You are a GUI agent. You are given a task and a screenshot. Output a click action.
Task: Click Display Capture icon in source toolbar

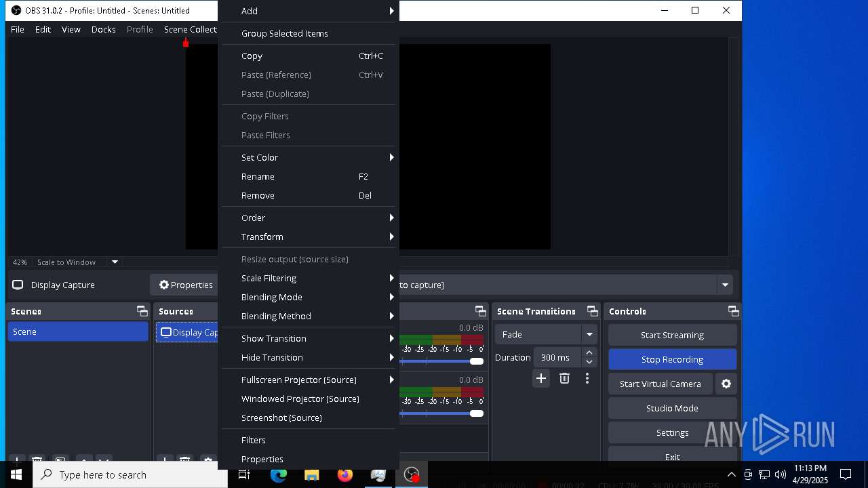18,285
